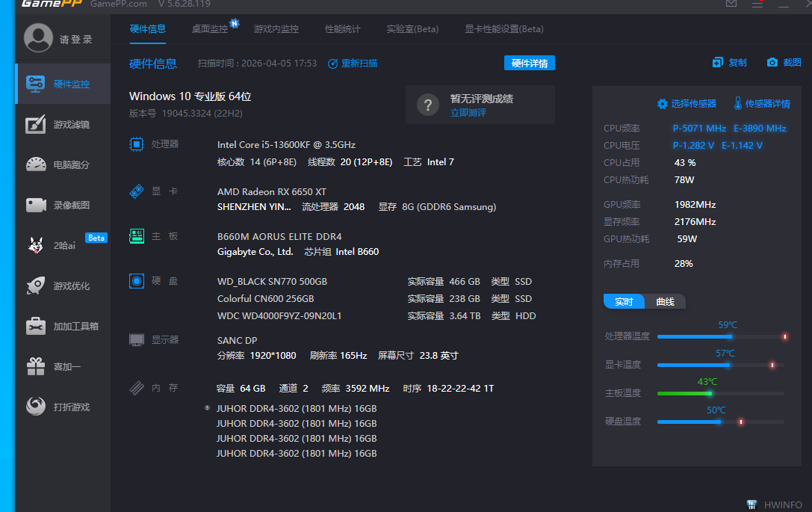Screen dimensions: 812x512
Task: Click the 硬件详情 button
Action: (529, 64)
